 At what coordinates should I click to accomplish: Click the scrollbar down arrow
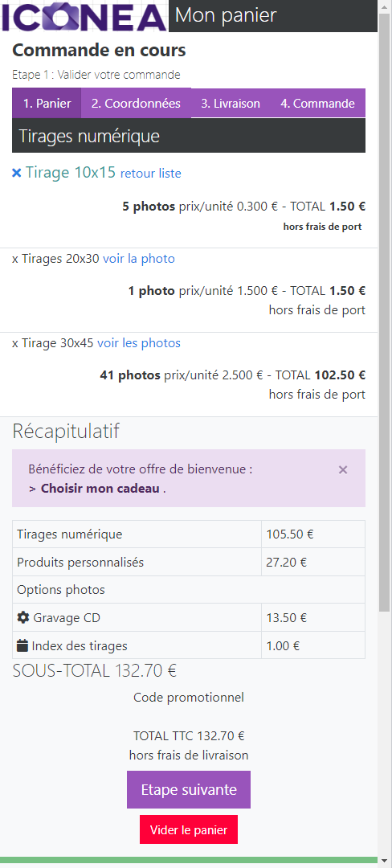click(x=385, y=862)
